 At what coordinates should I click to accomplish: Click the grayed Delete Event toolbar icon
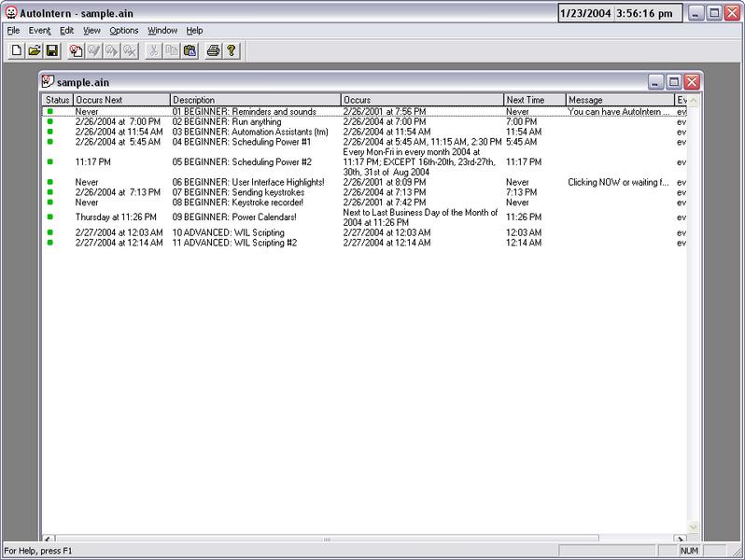tap(130, 50)
